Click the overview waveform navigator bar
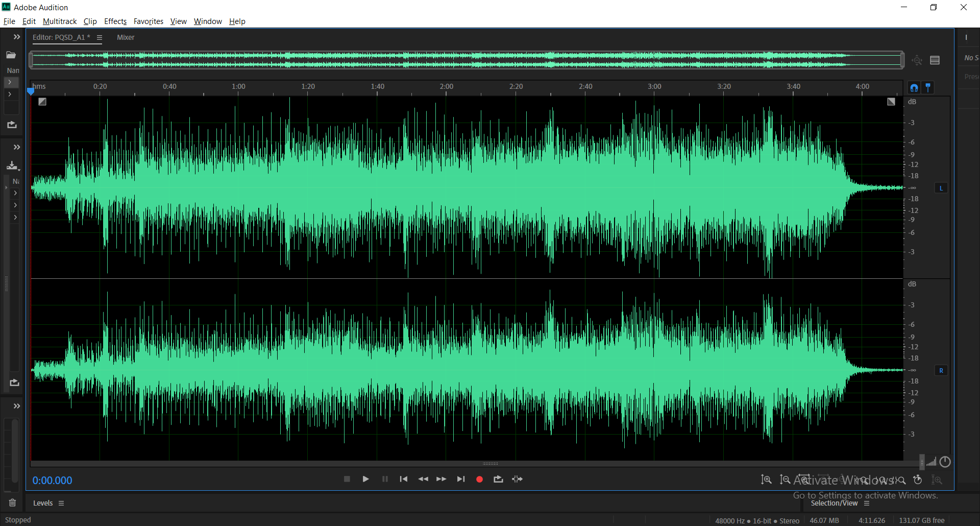 click(x=467, y=60)
